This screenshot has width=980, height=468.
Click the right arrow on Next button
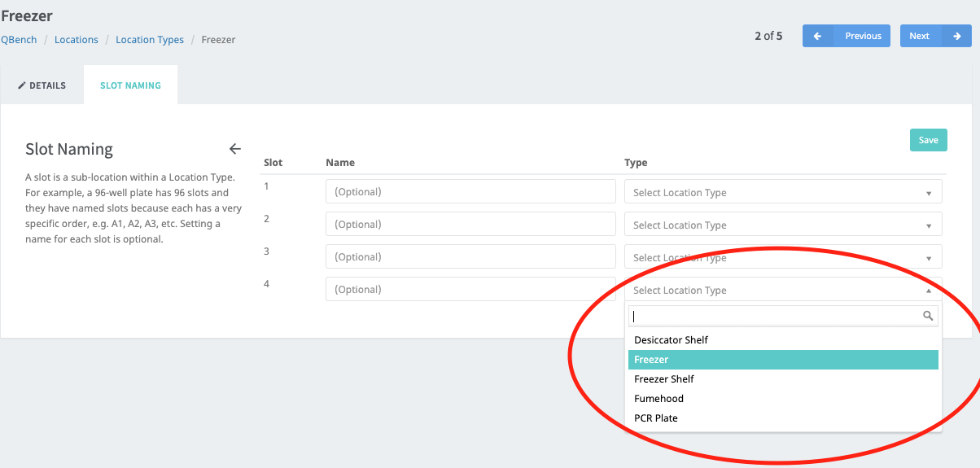pyautogui.click(x=957, y=36)
